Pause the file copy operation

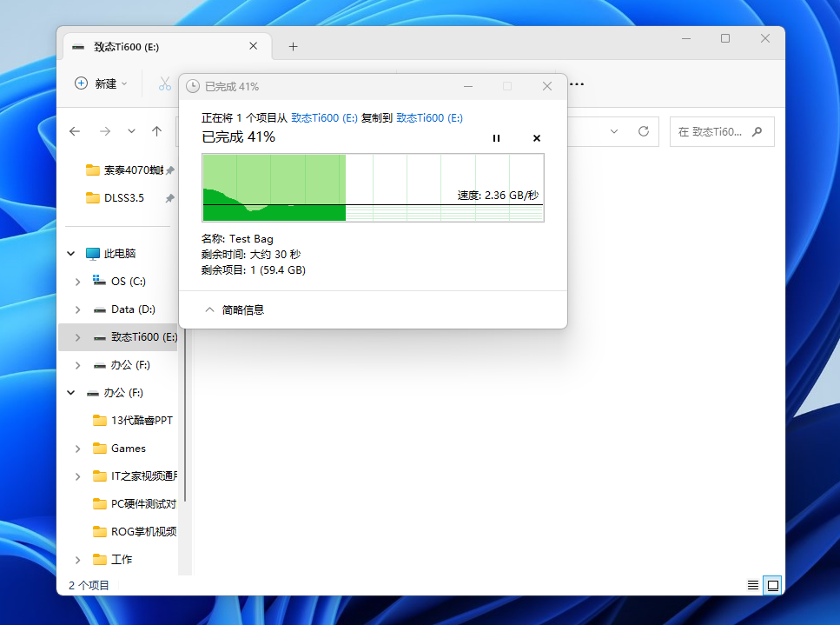[x=496, y=138]
